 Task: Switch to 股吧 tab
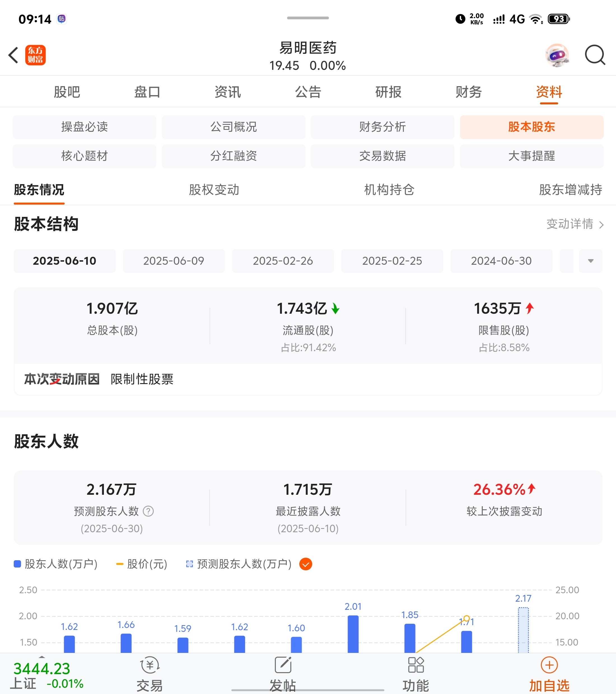pos(67,92)
